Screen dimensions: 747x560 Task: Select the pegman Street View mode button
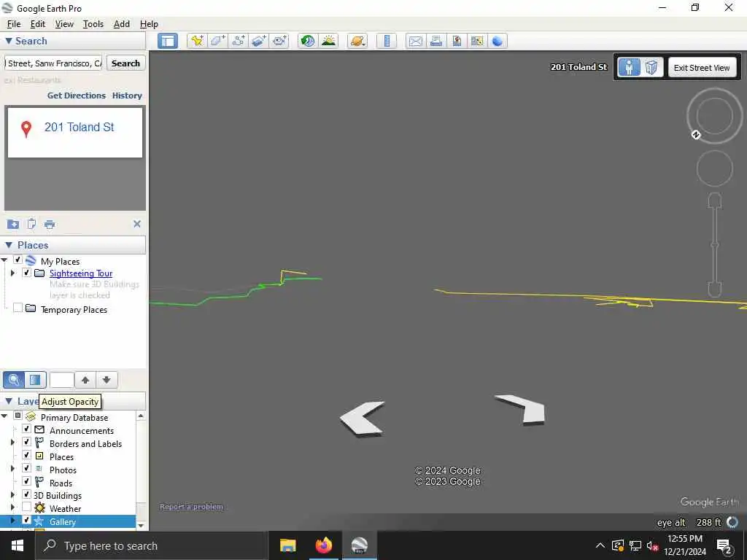pyautogui.click(x=630, y=67)
